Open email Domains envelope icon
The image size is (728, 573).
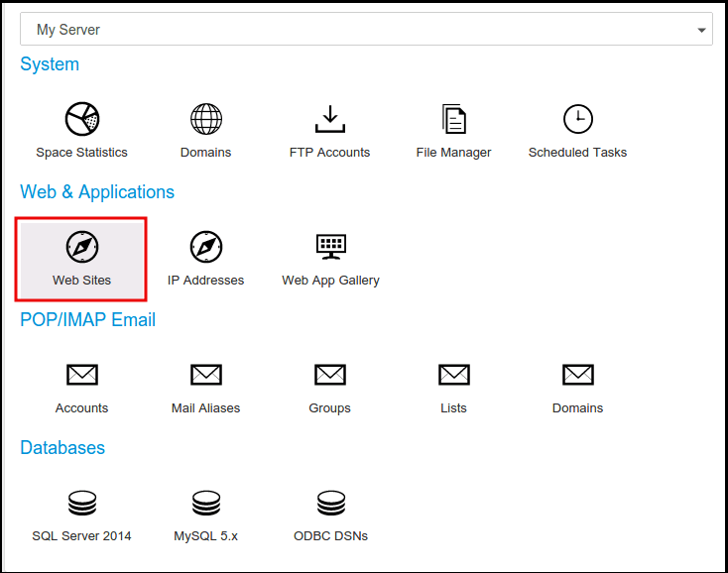click(577, 375)
